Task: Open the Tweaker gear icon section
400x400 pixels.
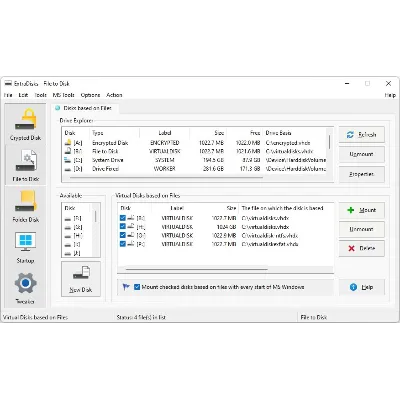Action: pos(25,288)
